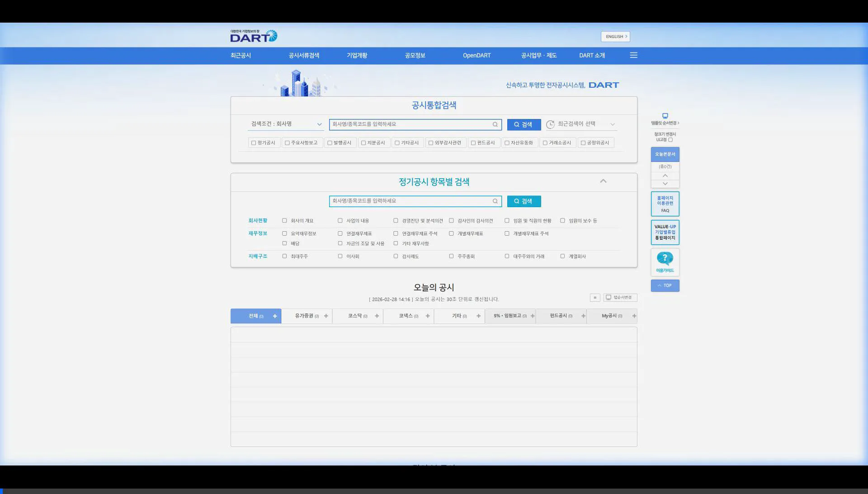Click the ENGLISH button

(615, 37)
